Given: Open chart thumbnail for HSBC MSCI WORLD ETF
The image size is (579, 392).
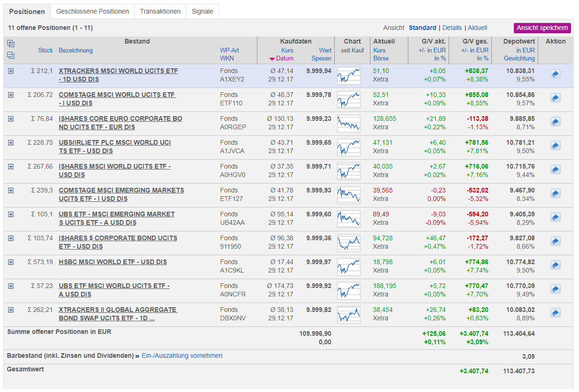Looking at the screenshot, I should (349, 266).
